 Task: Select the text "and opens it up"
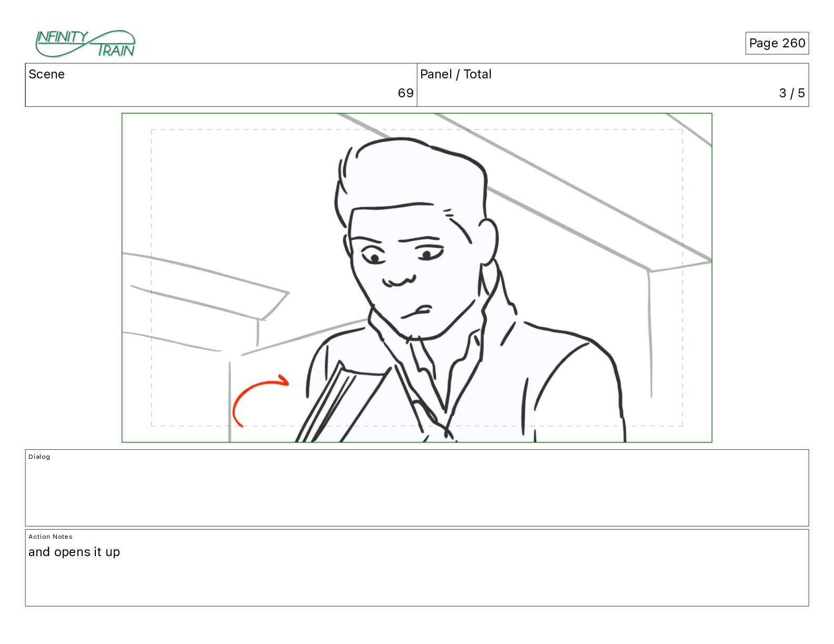tap(74, 552)
